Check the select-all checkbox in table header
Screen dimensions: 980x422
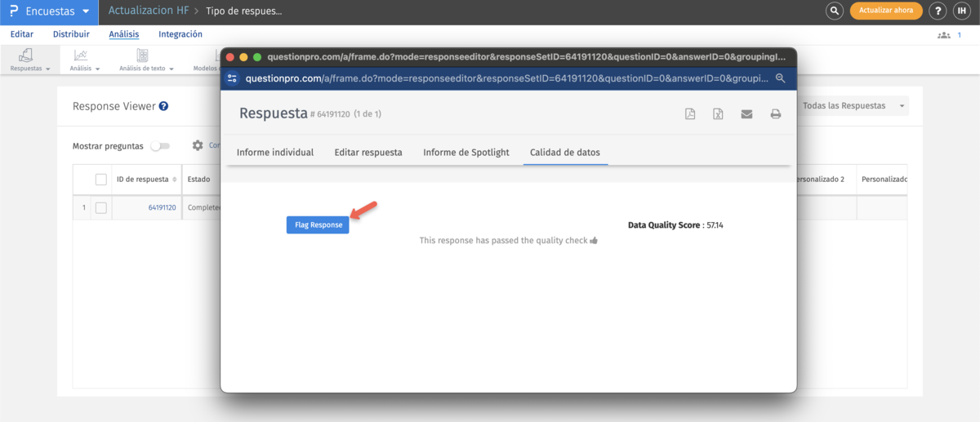point(101,180)
